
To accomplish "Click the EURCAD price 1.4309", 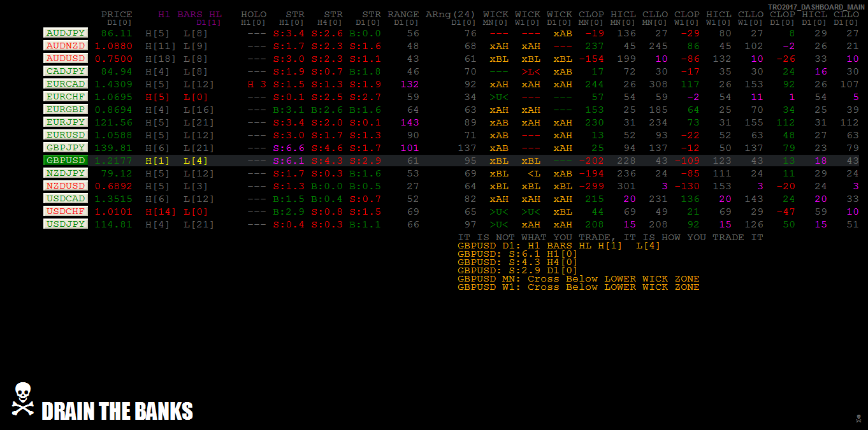I will pos(113,84).
